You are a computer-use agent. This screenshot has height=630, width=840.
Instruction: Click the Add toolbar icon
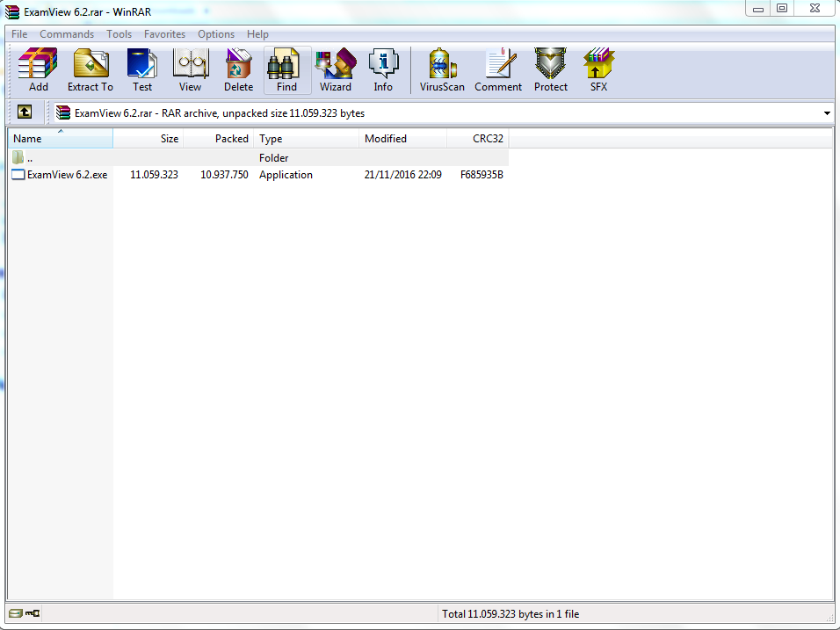[38, 70]
